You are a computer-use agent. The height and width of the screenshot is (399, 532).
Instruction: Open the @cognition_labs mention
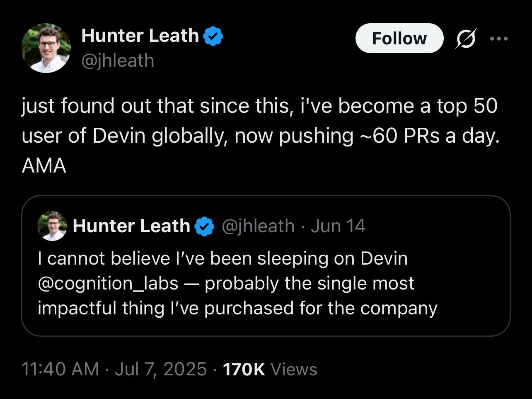click(x=108, y=283)
